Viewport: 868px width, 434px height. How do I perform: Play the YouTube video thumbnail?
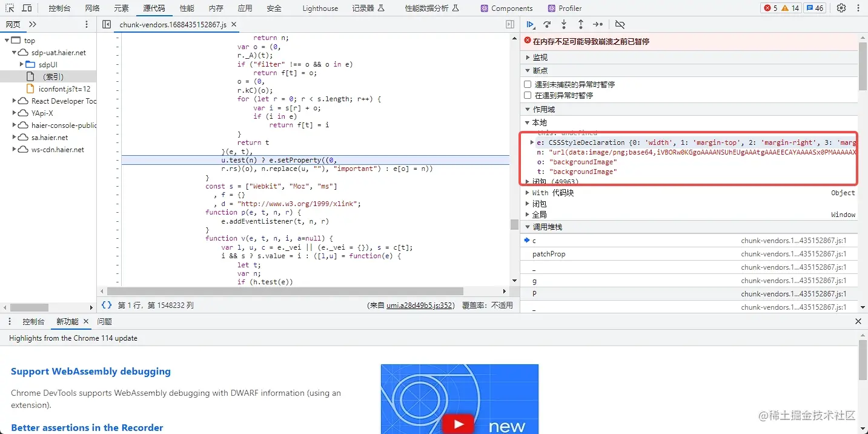tap(458, 425)
